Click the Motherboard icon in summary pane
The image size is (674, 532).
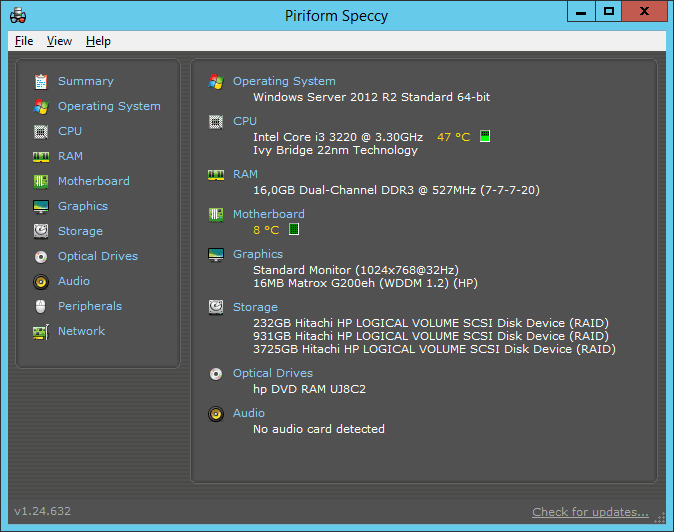click(x=216, y=214)
